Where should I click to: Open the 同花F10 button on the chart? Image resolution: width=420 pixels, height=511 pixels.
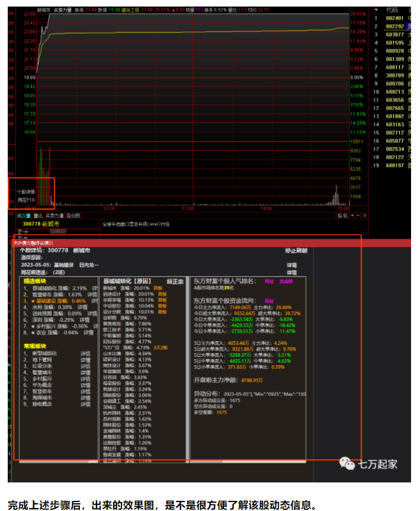26,200
